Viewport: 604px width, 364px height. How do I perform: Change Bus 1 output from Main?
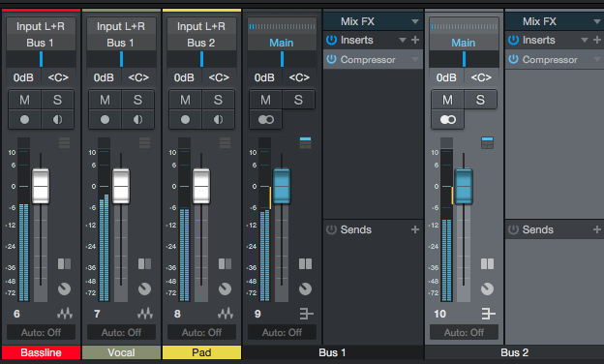282,43
